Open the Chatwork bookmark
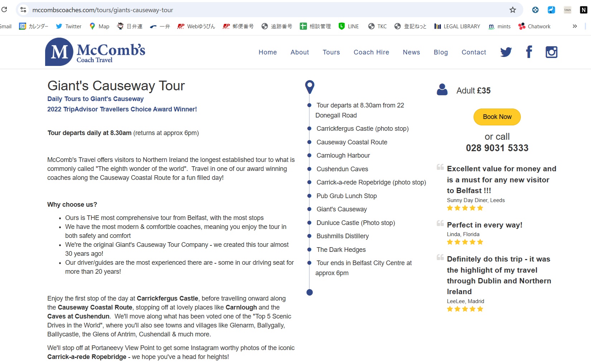This screenshot has height=364, width=591. click(534, 26)
